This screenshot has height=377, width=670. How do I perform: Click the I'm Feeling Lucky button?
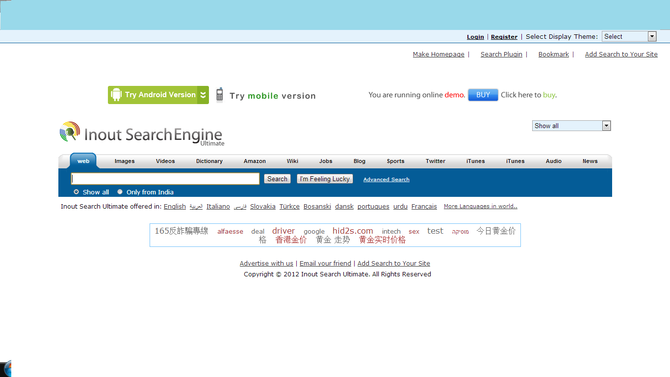pyautogui.click(x=325, y=179)
